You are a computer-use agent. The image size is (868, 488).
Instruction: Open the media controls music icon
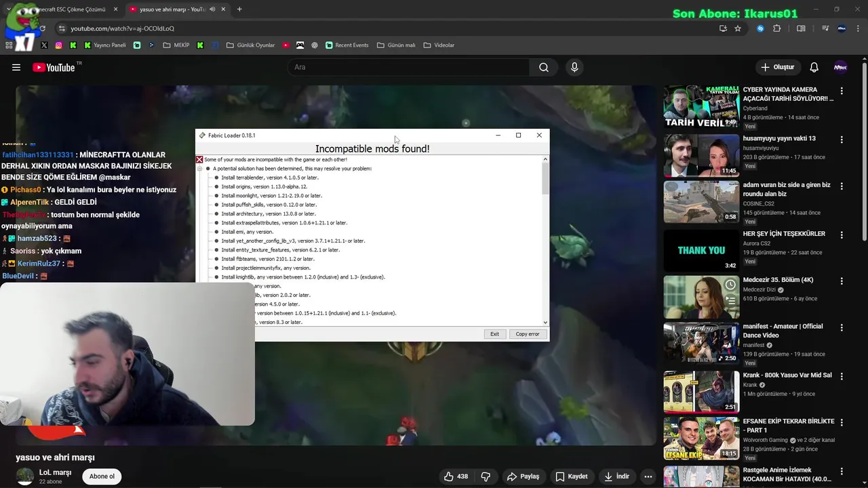click(825, 28)
